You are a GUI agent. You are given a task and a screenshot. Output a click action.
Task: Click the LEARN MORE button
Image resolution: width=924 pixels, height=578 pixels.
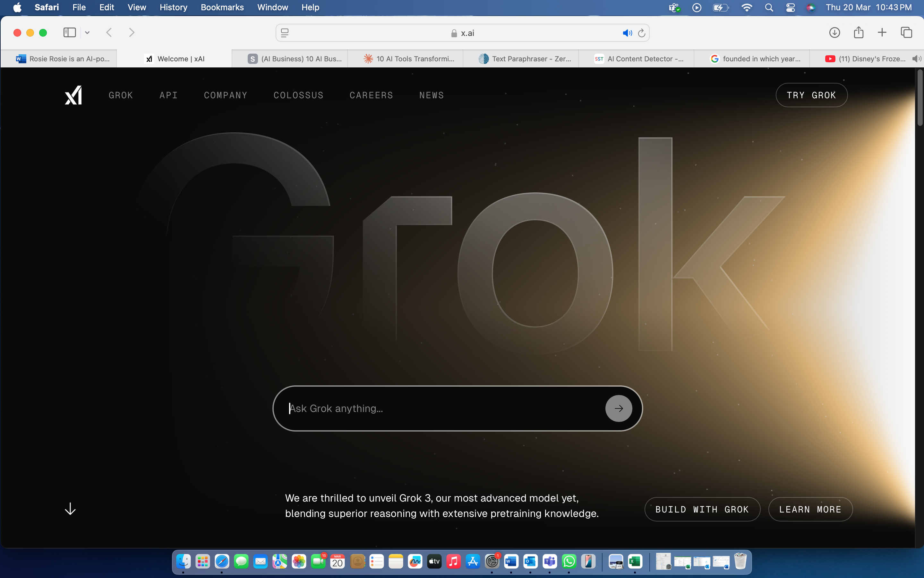(810, 509)
